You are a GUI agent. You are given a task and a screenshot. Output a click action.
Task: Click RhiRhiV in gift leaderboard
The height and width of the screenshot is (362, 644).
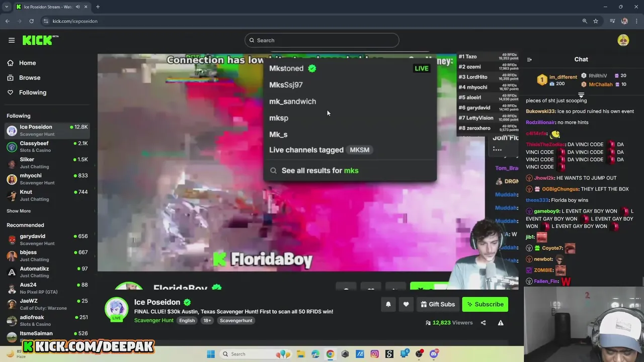pos(598,75)
